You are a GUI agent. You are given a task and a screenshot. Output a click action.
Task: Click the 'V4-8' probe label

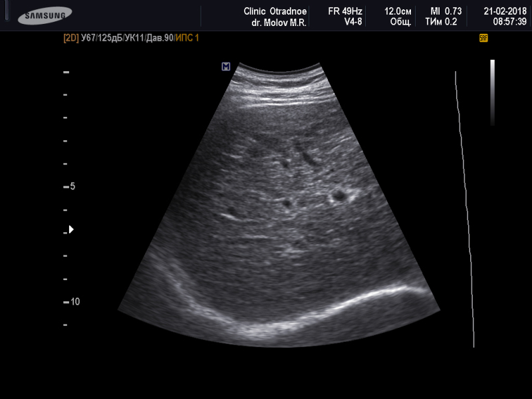[x=353, y=22]
